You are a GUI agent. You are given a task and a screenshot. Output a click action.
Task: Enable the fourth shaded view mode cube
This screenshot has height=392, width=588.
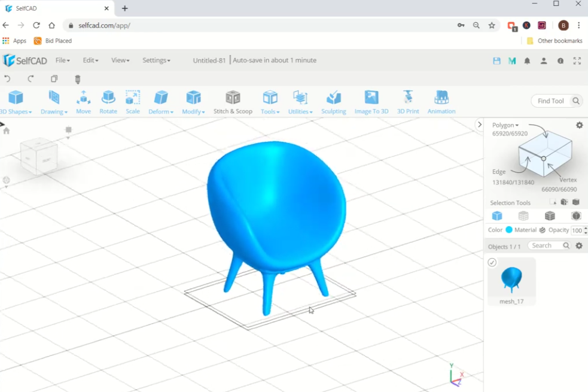click(576, 215)
